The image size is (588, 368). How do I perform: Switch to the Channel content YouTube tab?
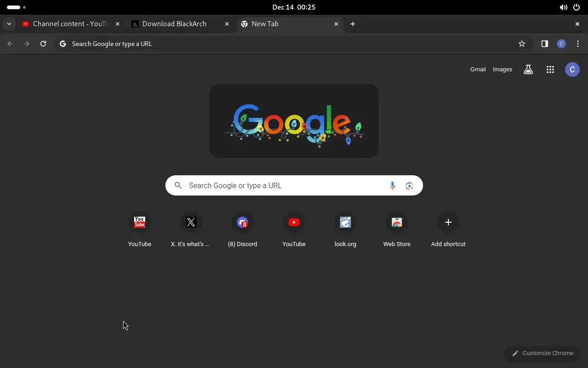[x=71, y=24]
